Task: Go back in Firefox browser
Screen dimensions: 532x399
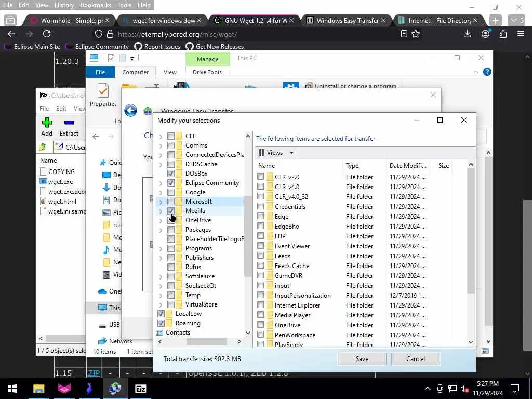Action: pyautogui.click(x=11, y=34)
